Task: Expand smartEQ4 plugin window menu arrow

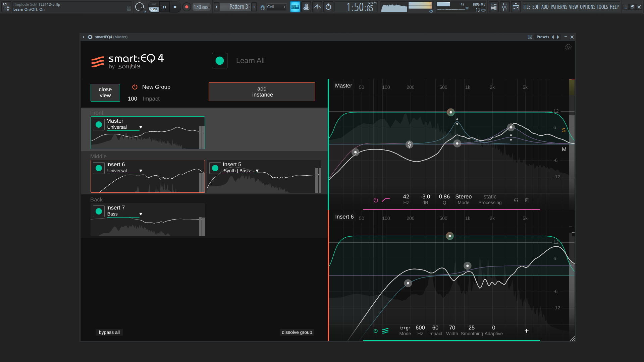Action: (84, 37)
